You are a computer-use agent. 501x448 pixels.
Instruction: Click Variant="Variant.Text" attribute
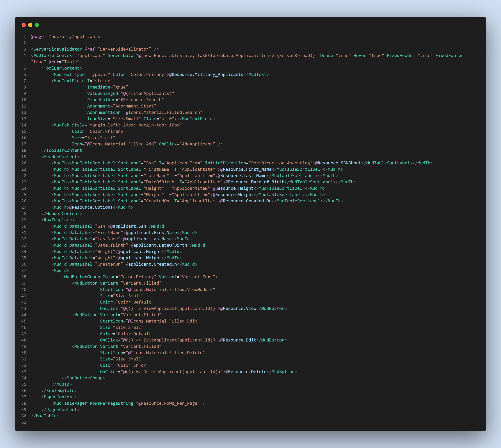click(x=187, y=277)
